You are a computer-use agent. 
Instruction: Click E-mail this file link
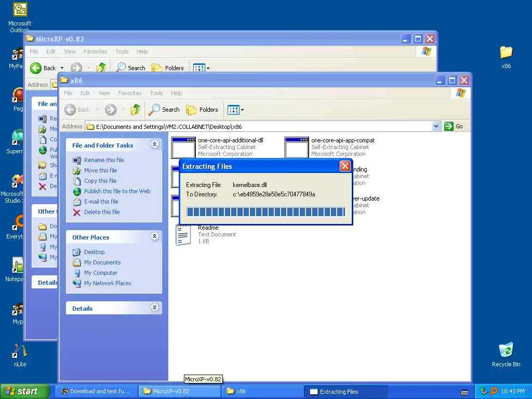(101, 202)
